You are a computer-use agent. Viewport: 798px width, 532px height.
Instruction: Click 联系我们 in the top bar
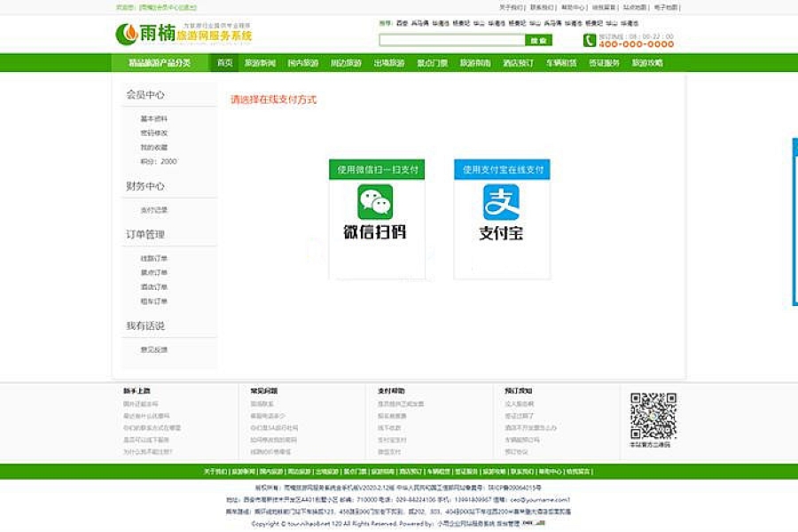tap(542, 7)
